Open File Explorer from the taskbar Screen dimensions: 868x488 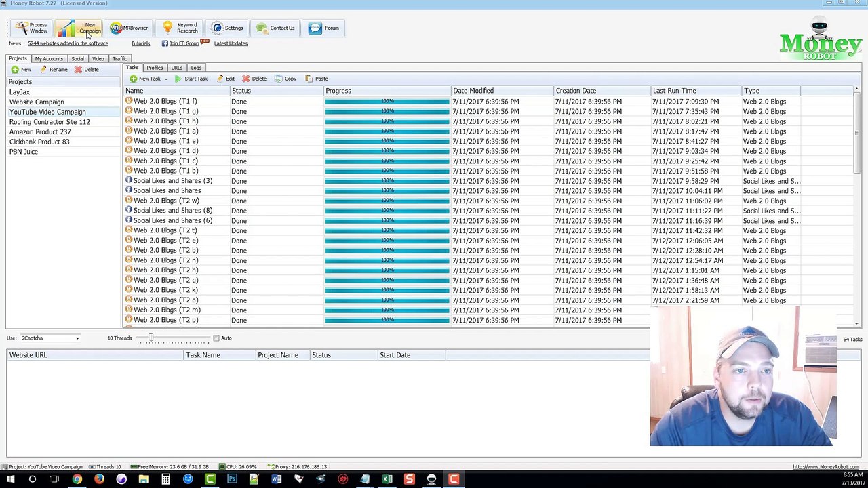click(x=143, y=479)
